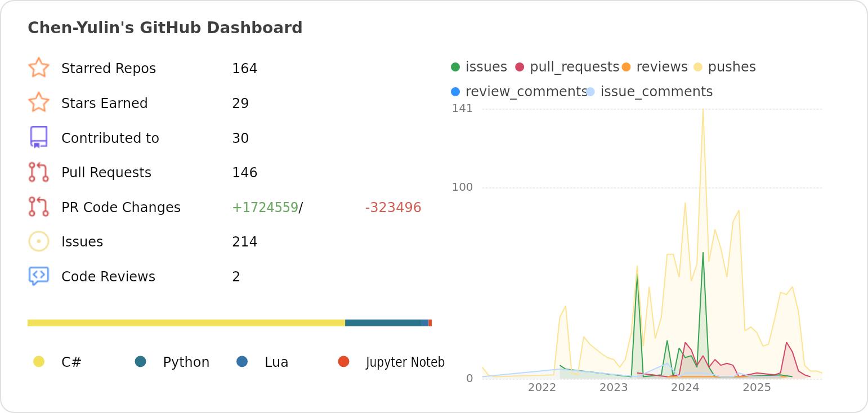
Task: Click the yellow C# color swatch
Action: pos(39,362)
